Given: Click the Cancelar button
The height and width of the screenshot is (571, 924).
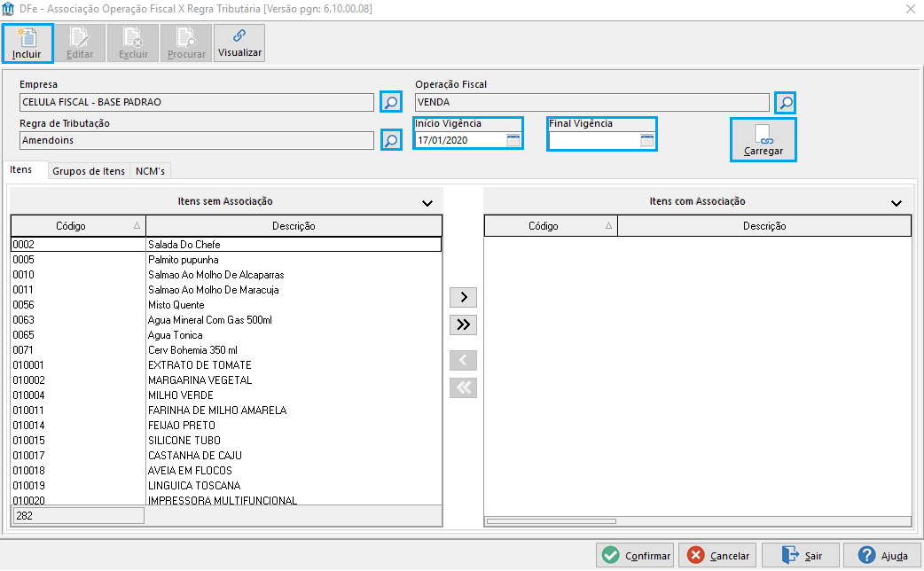Looking at the screenshot, I should click(717, 556).
